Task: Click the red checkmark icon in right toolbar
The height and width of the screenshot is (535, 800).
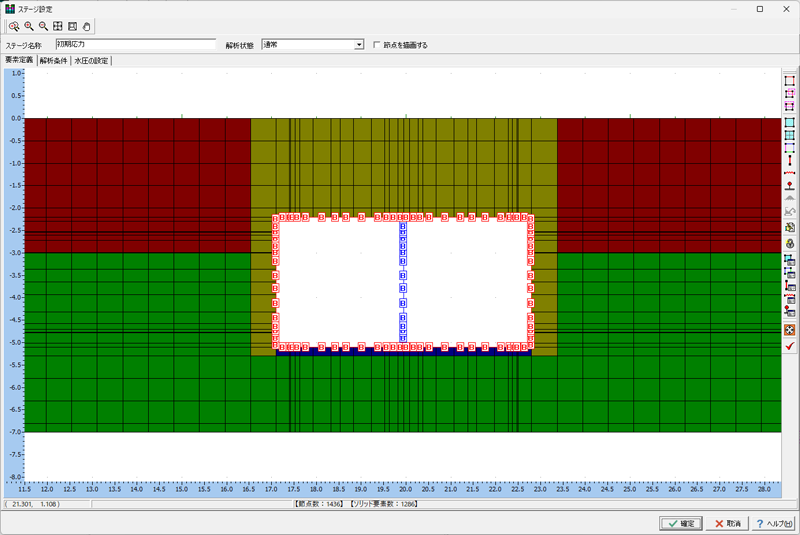Action: pos(790,346)
